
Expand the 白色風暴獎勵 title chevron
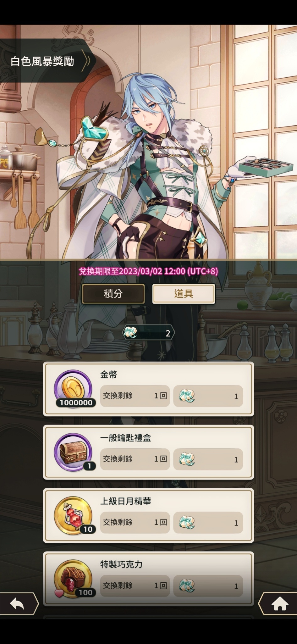(87, 61)
